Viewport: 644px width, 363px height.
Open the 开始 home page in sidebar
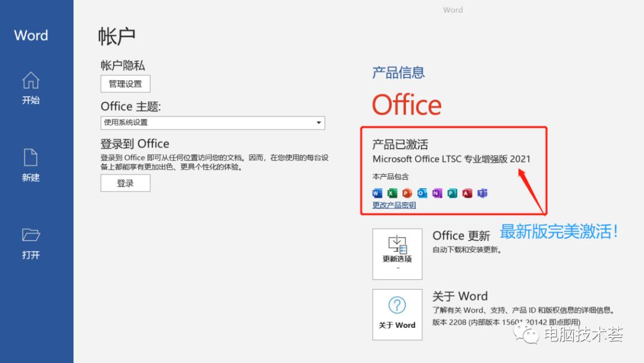pyautogui.click(x=31, y=88)
